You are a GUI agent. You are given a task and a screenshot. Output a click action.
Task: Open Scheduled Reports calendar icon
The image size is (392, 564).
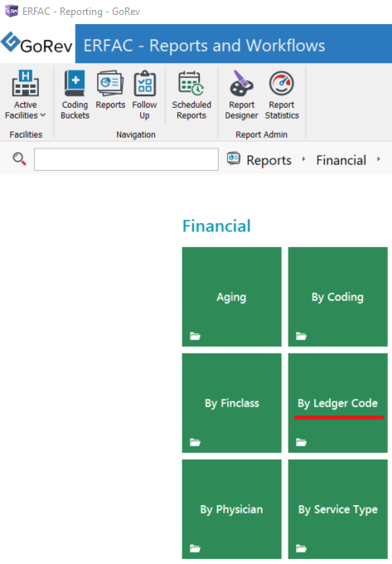click(191, 83)
